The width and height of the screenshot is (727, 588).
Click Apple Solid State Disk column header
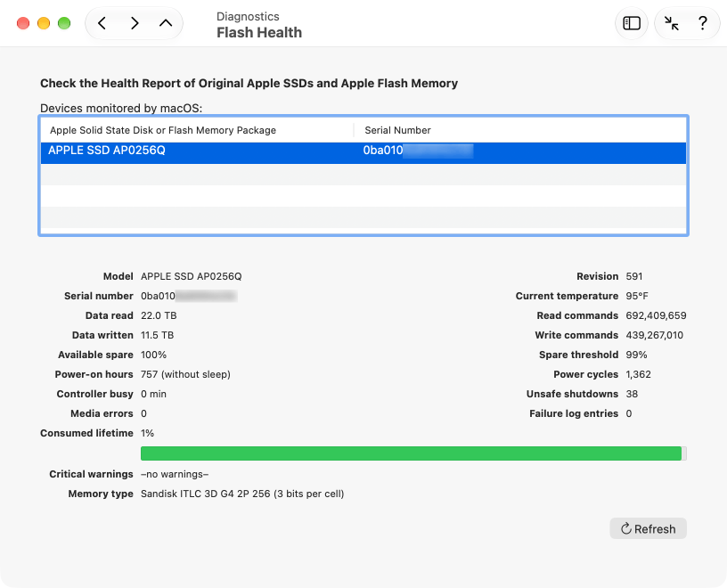(x=163, y=130)
